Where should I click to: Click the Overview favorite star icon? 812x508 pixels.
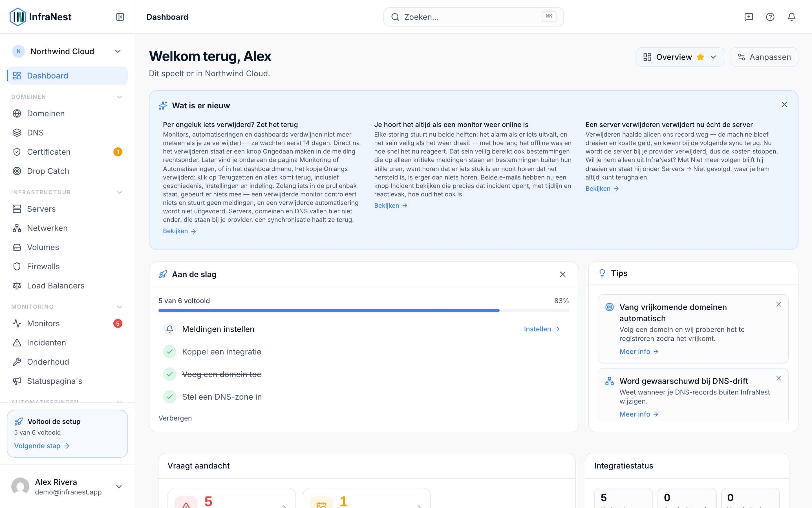[x=700, y=57]
